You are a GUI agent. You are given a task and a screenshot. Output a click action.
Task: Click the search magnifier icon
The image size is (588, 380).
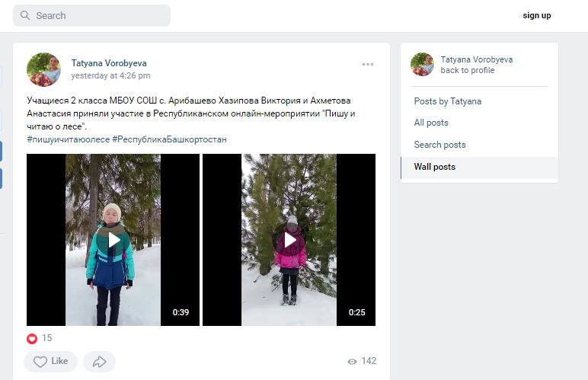[x=25, y=16]
